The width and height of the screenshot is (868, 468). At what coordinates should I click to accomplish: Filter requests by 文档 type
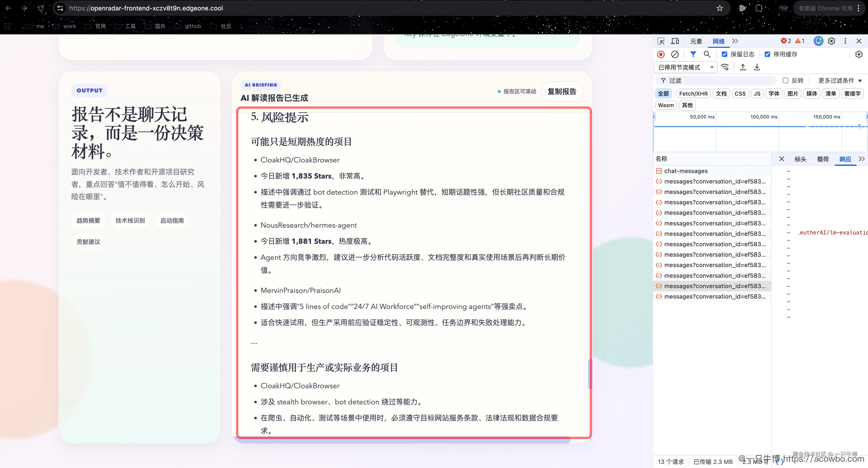[721, 94]
